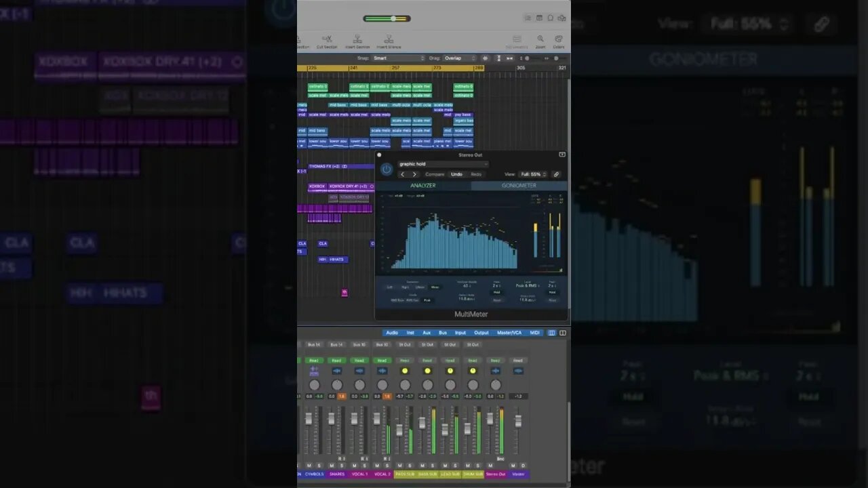Open the media browser icon in top toolbar
868x488 pixels.
[561, 18]
